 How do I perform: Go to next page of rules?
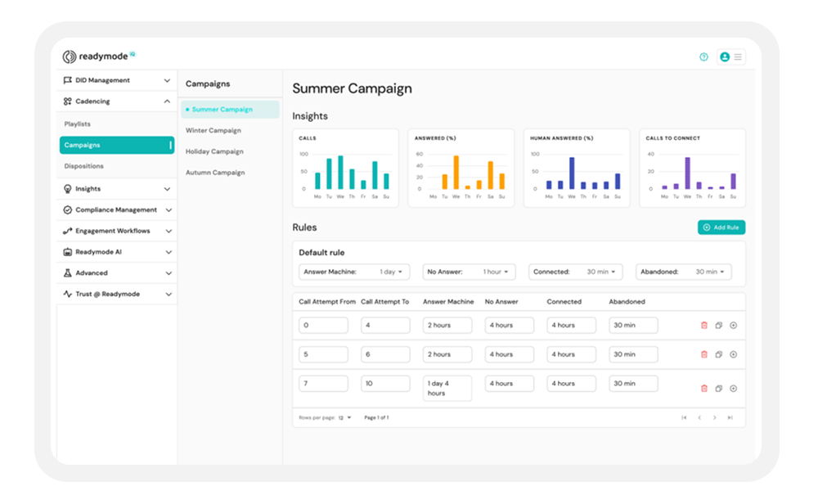pos(714,418)
